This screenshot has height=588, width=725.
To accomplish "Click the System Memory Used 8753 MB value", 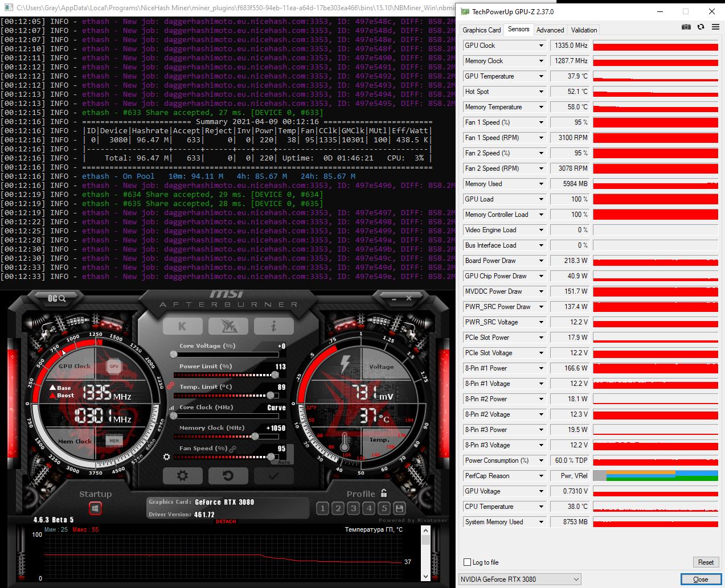I will tap(570, 522).
